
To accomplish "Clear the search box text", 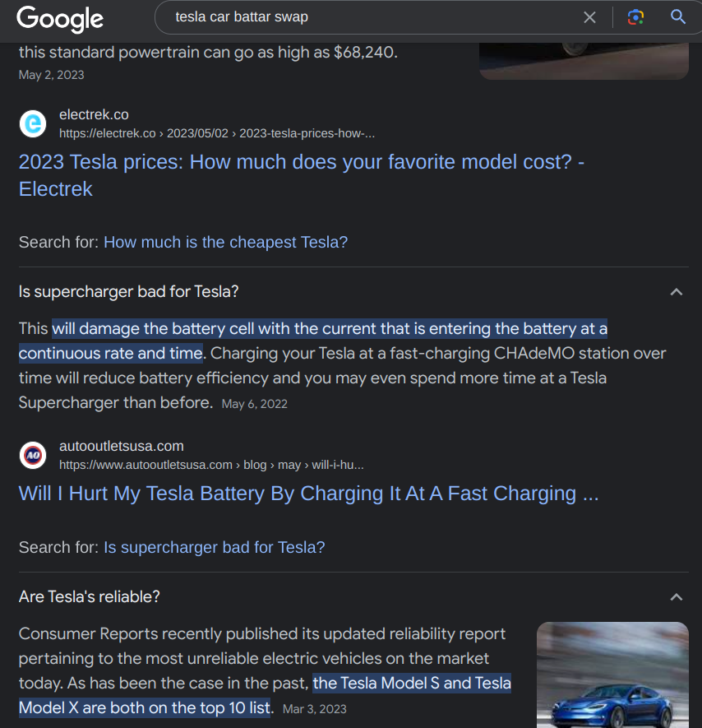I will click(x=589, y=17).
